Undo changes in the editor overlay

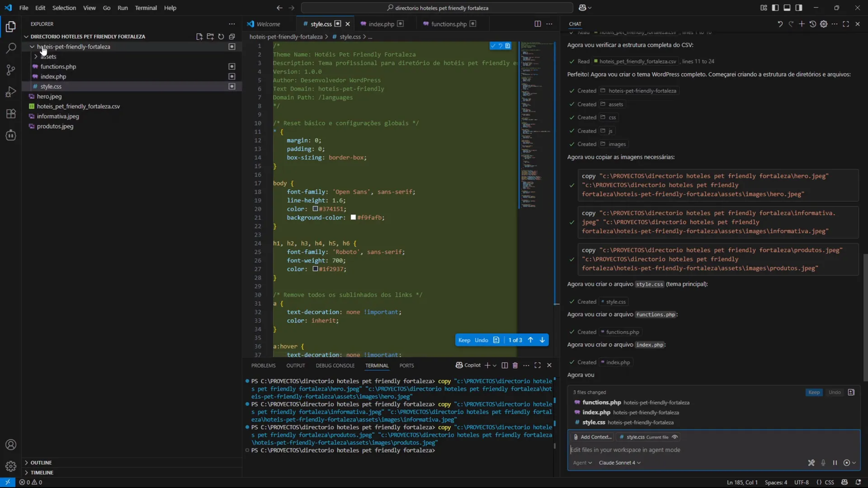(481, 340)
